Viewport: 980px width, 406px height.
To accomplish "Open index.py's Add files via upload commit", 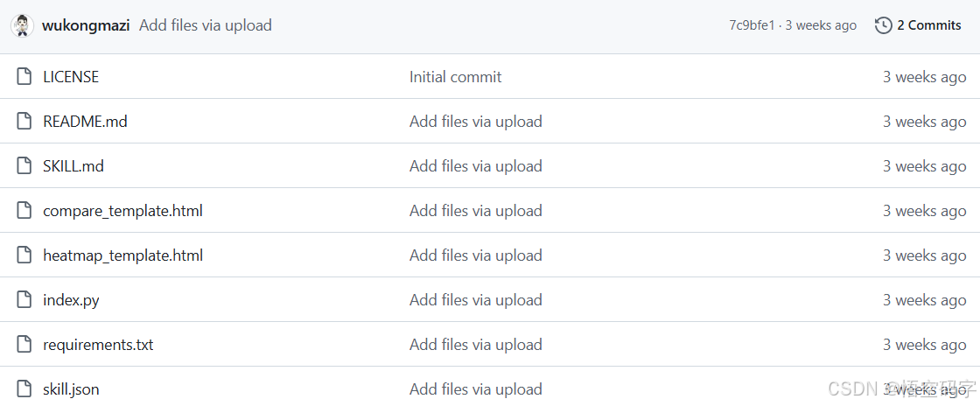I will coord(476,300).
